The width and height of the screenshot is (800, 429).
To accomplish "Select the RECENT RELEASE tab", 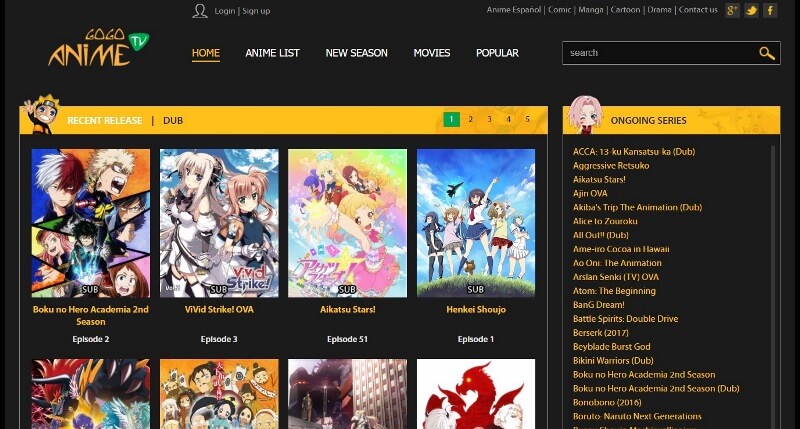I will tap(105, 120).
